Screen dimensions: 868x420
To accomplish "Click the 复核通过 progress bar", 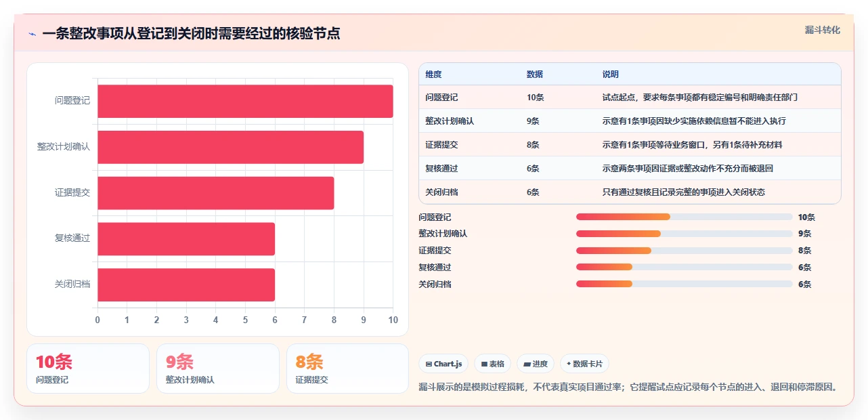I will pos(684,267).
